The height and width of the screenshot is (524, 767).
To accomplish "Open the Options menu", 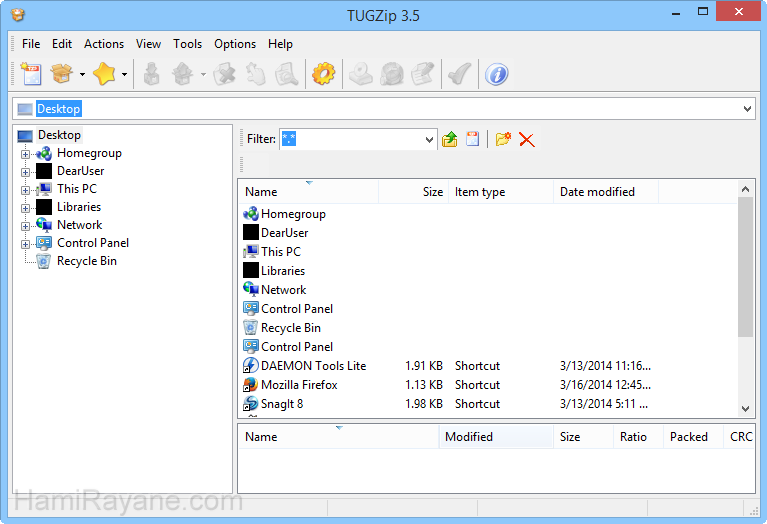I will pyautogui.click(x=235, y=44).
